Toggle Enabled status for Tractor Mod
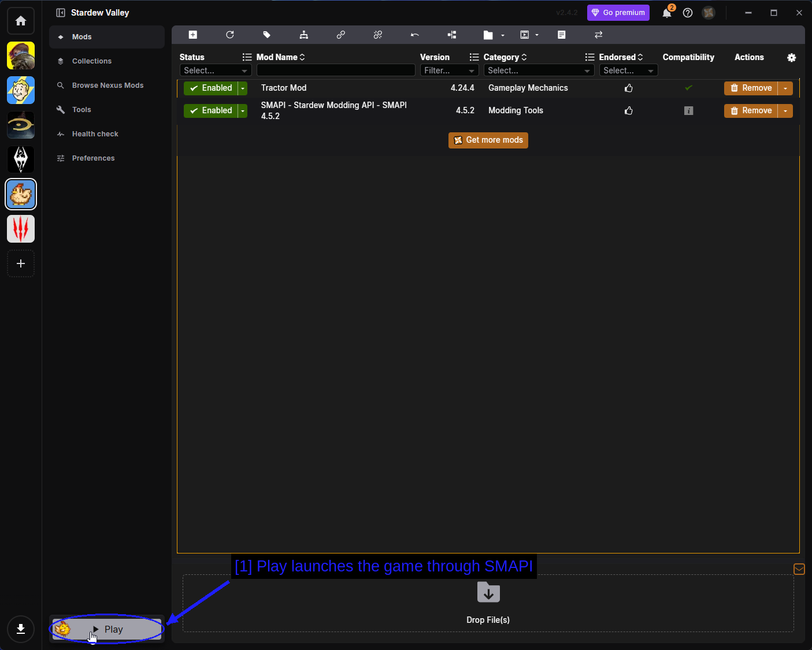The image size is (812, 650). tap(211, 88)
